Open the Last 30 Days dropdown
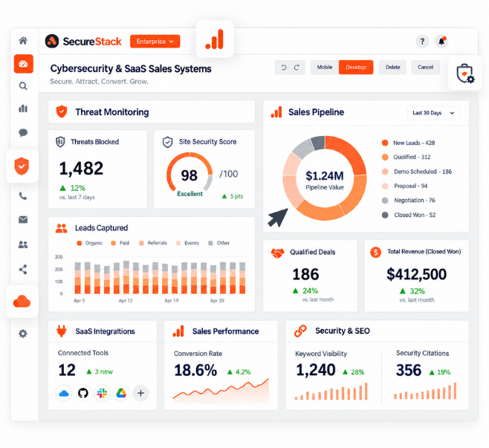 (x=433, y=113)
